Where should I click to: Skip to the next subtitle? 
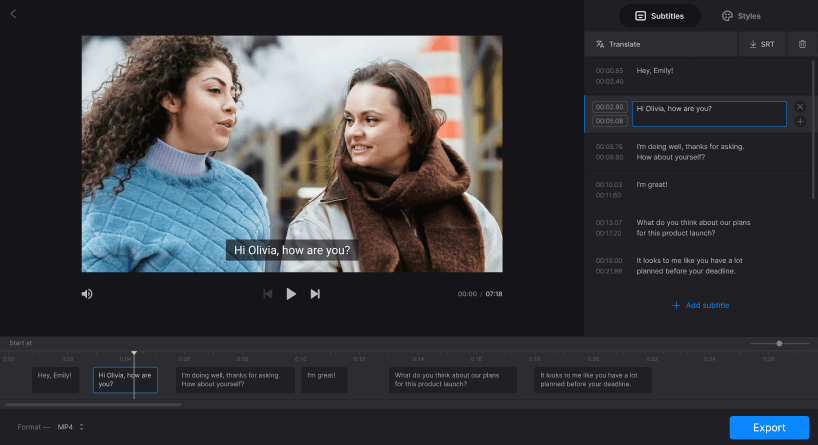pos(315,294)
